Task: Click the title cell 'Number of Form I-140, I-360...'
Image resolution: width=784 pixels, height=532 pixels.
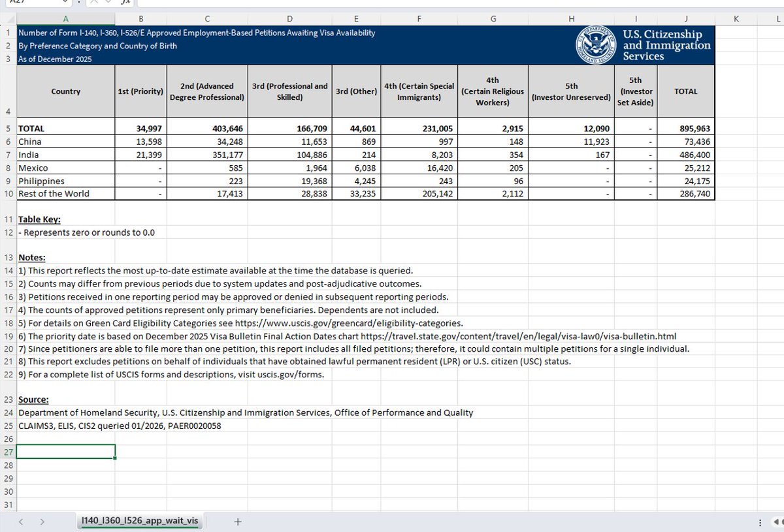Action: point(197,33)
